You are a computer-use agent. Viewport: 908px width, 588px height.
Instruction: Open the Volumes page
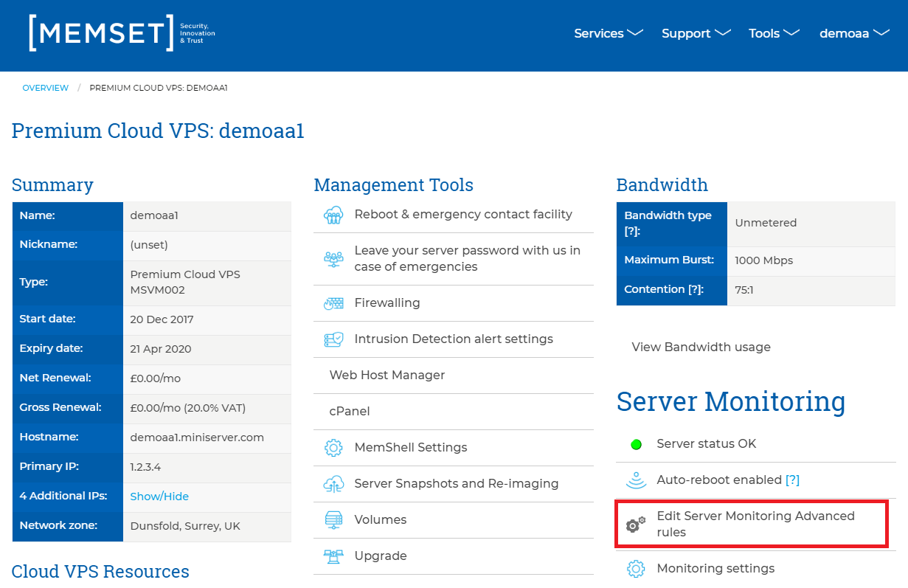(381, 520)
